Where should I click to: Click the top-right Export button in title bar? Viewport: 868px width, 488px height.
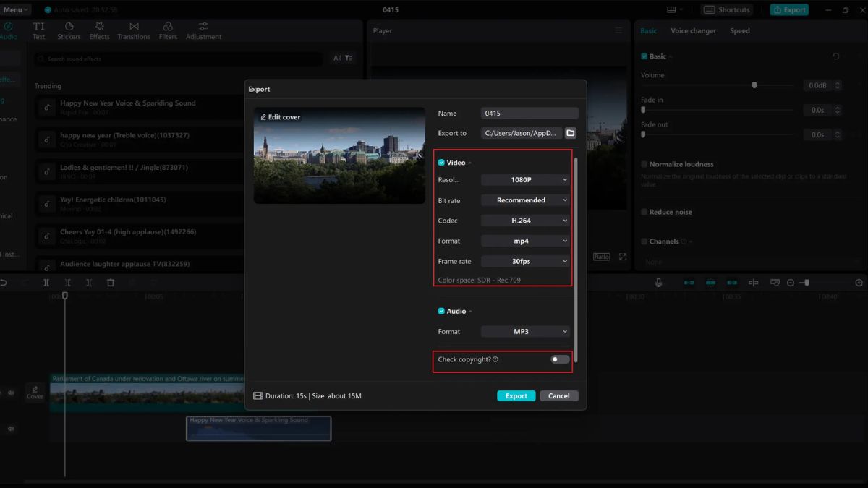point(789,10)
